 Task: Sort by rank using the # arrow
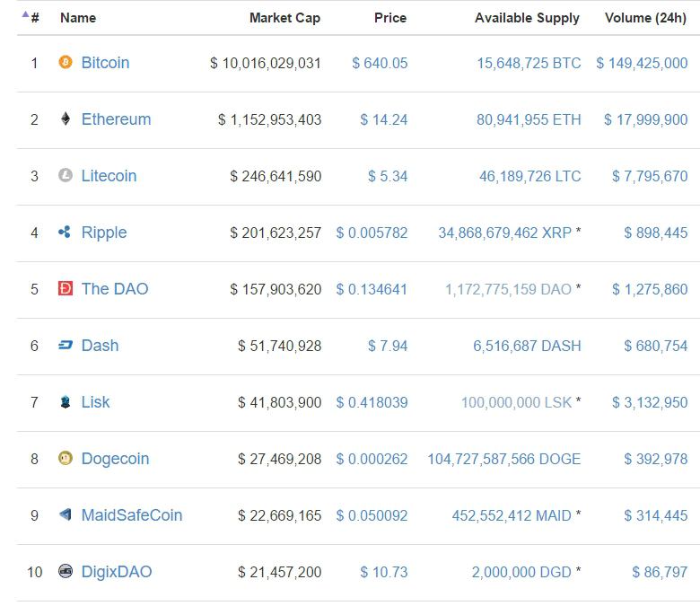(x=31, y=17)
